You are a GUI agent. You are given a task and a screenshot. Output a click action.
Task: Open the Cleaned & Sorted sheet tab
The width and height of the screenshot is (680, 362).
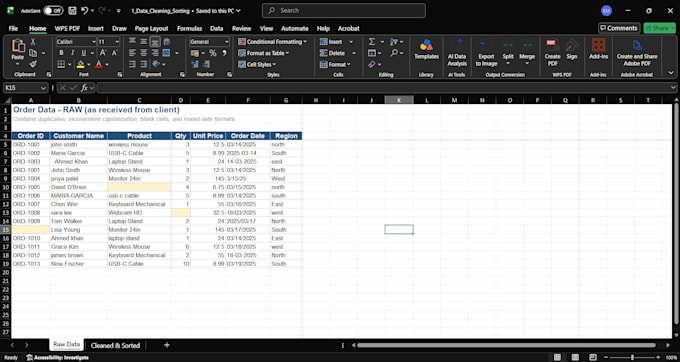(115, 346)
